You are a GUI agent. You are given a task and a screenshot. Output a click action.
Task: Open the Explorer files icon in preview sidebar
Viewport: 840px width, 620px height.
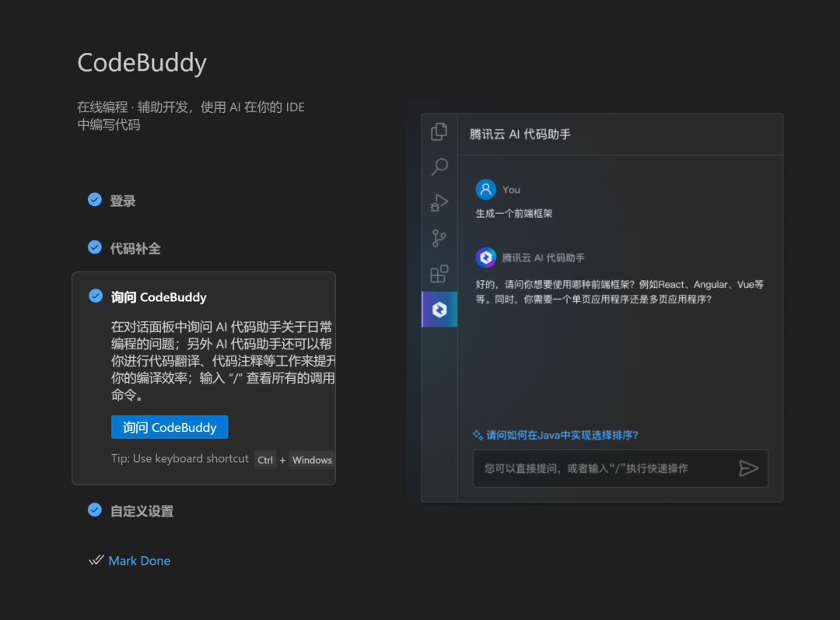tap(439, 131)
